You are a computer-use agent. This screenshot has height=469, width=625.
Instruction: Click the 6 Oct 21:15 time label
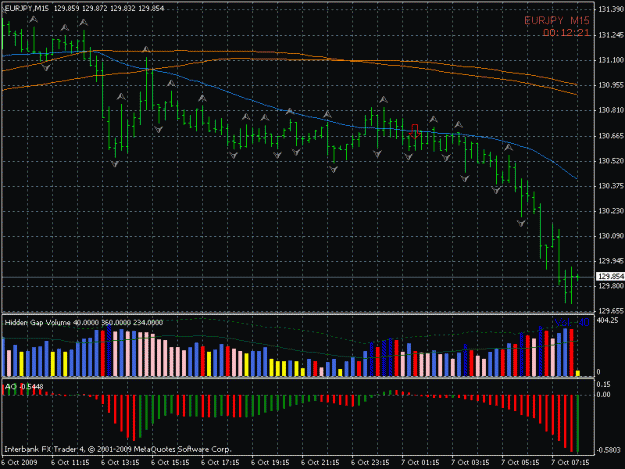pyautogui.click(x=320, y=463)
